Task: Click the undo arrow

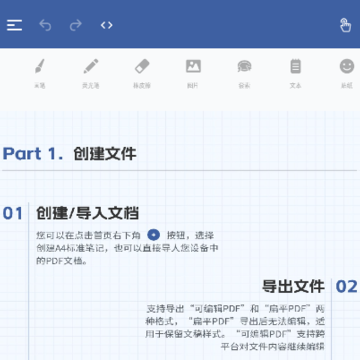Action: point(45,25)
